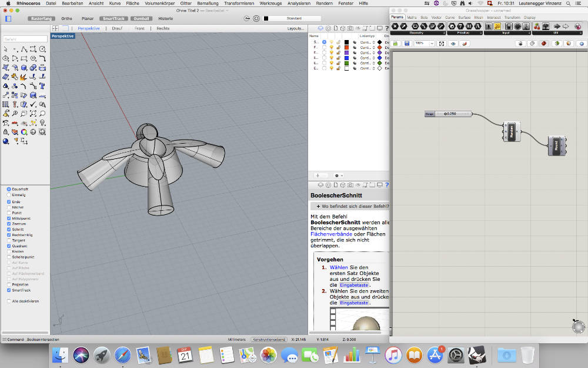Click the camera panel icon above layers
Screen dimensions: 588x368
coord(350,28)
